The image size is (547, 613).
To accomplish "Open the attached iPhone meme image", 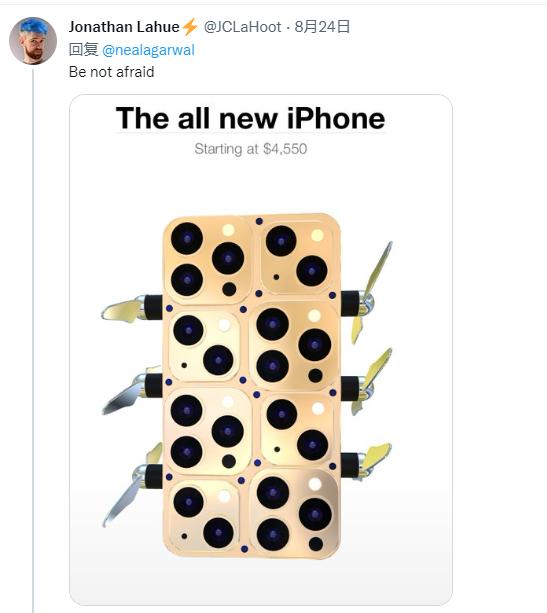I will 261,350.
